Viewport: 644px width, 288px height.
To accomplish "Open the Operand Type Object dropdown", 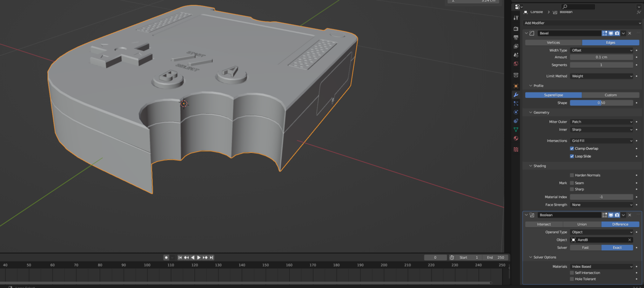I will (x=602, y=232).
